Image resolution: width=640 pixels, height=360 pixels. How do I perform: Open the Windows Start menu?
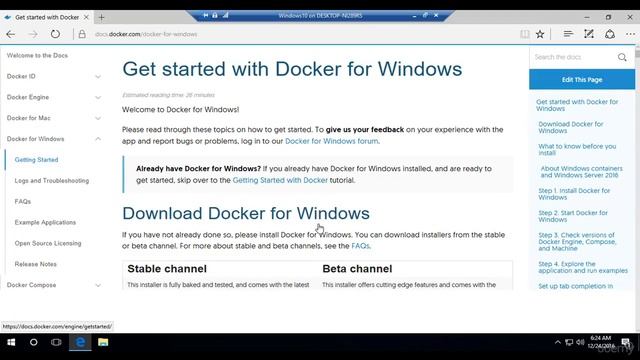(11, 342)
